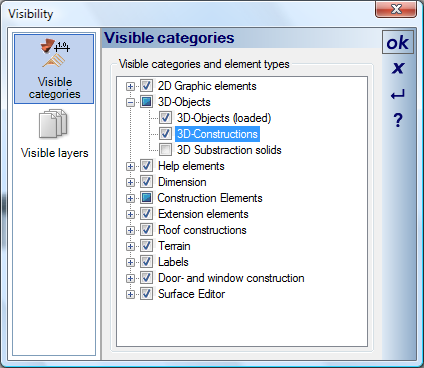424x368 pixels.
Task: Cancel using the x button
Action: pyautogui.click(x=398, y=68)
